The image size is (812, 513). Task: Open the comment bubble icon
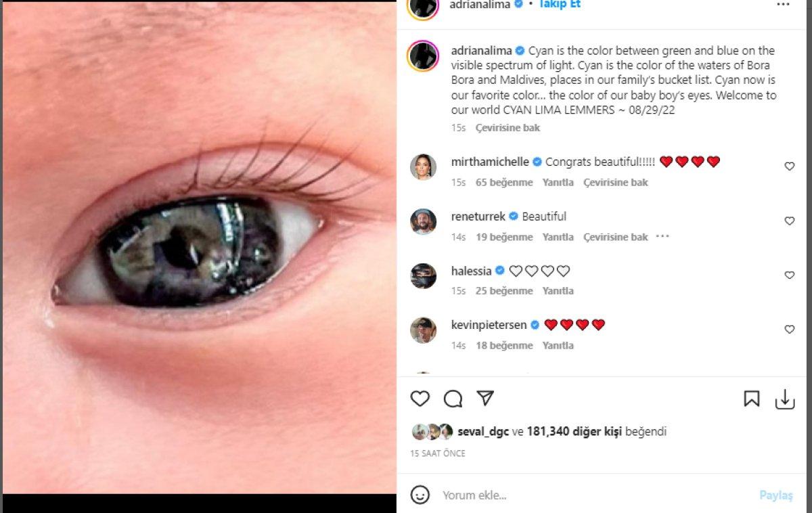453,399
